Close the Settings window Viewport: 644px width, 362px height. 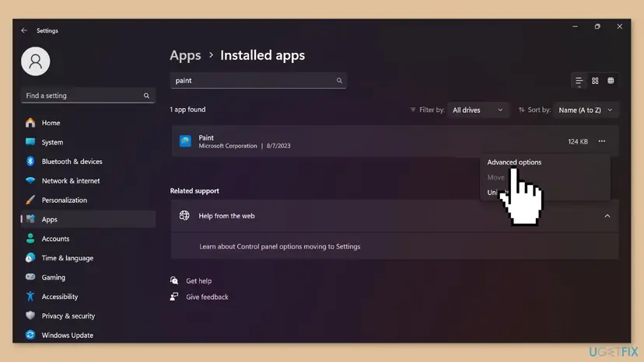(x=619, y=26)
